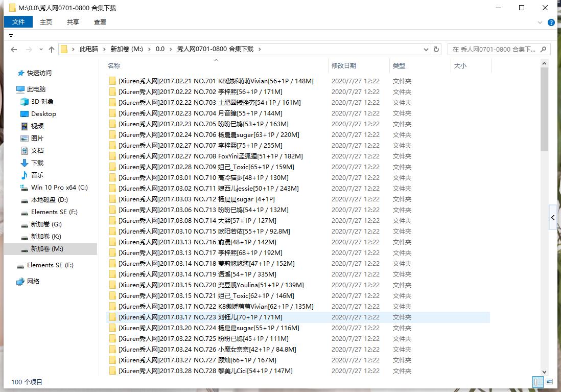Select folder NO.720 兜豆靓Youlina
Screen dimensions: 561x392
point(211,285)
